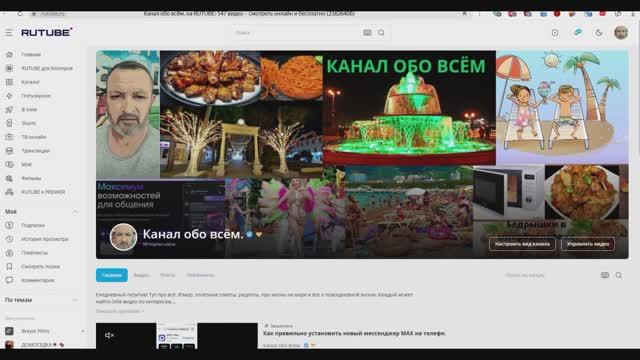Open the Популярное sidebar icon
The image size is (640, 360).
[x=9, y=96]
